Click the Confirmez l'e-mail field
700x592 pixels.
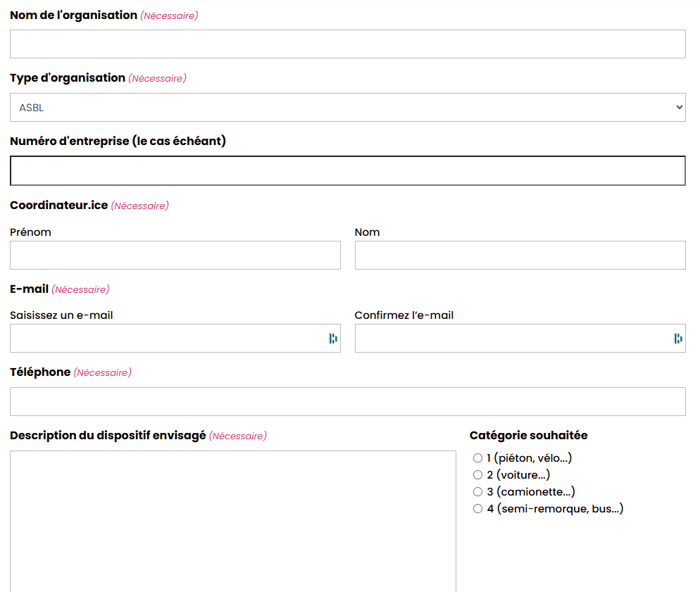[520, 338]
